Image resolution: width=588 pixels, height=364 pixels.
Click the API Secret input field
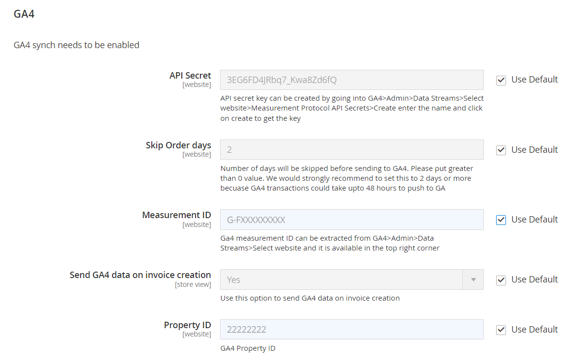(351, 80)
